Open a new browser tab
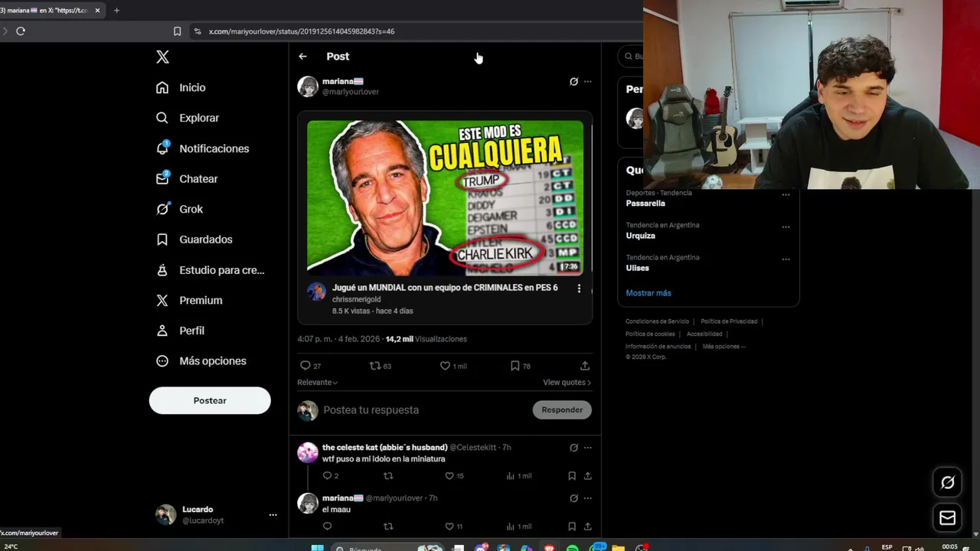The width and height of the screenshot is (980, 551). point(116,11)
